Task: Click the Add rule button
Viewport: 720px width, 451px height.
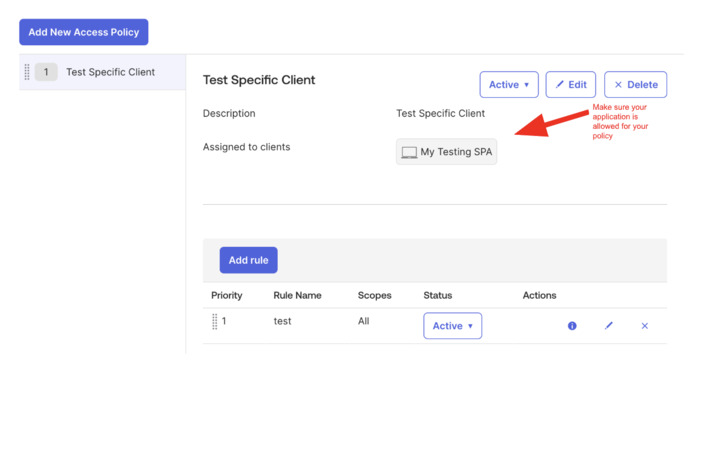Action: tap(248, 260)
